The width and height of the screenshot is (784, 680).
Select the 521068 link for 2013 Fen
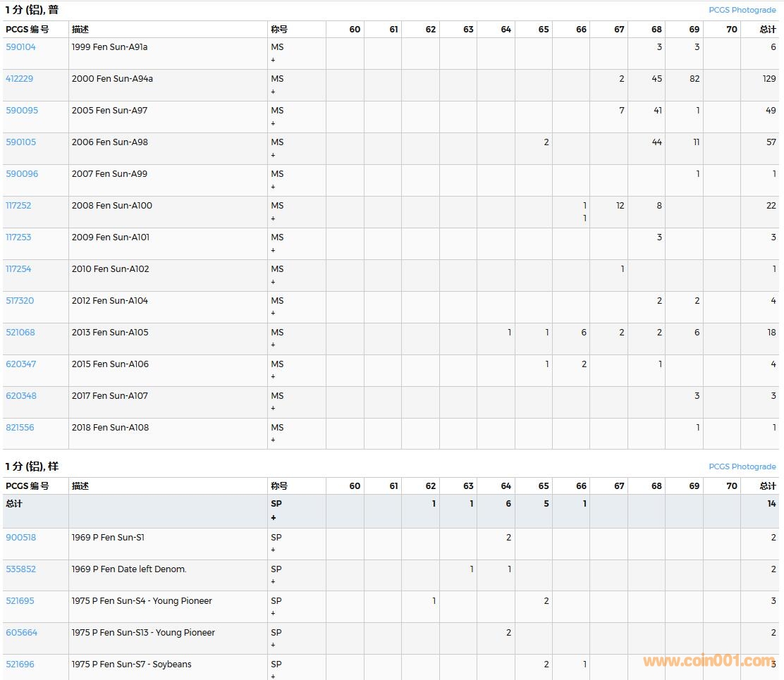tap(20, 333)
